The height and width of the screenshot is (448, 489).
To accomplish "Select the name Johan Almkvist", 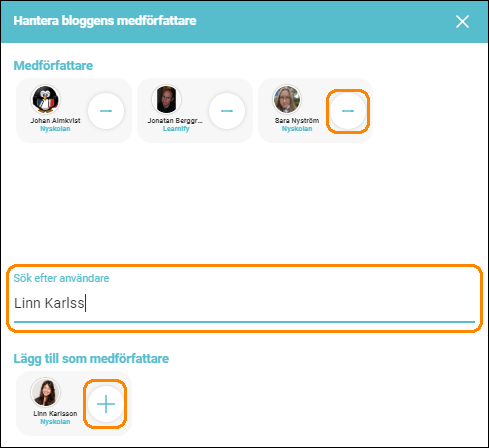I will 55,120.
